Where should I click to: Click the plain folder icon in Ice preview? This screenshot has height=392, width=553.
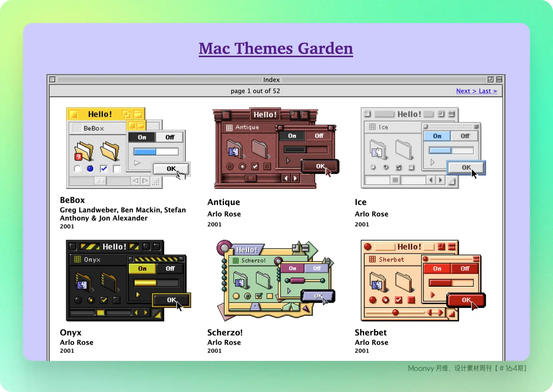pos(403,149)
